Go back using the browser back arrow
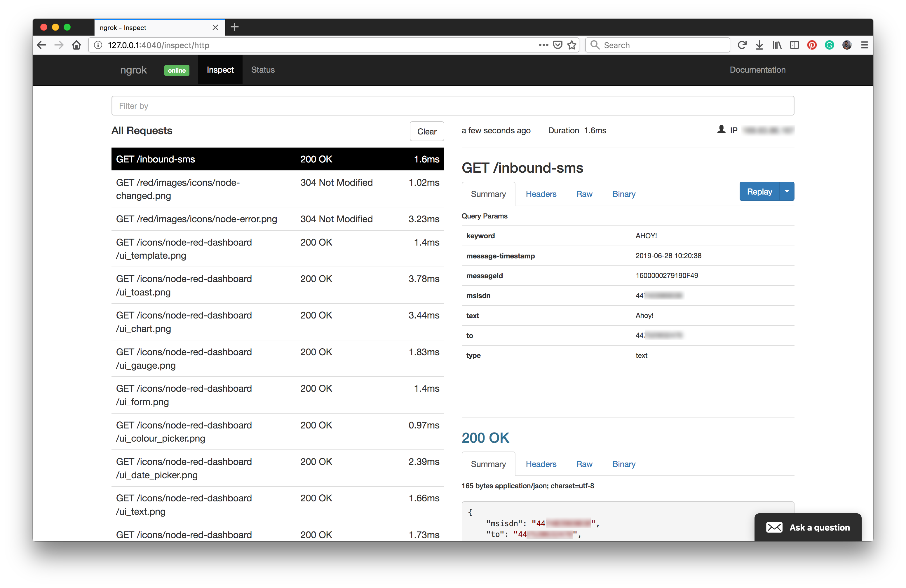The image size is (906, 588). [41, 45]
